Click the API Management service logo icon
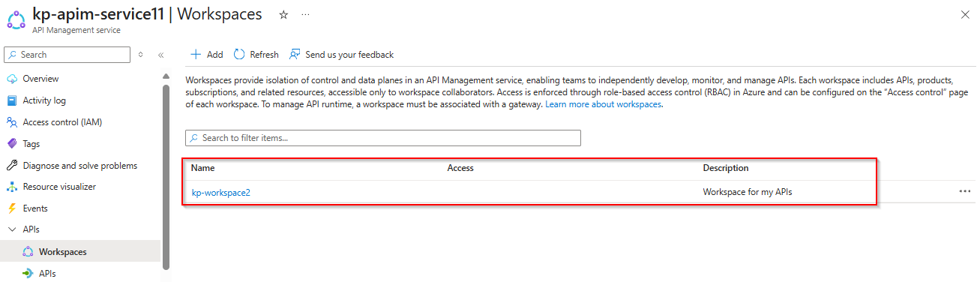Screen dimensions: 980x282 16,20
